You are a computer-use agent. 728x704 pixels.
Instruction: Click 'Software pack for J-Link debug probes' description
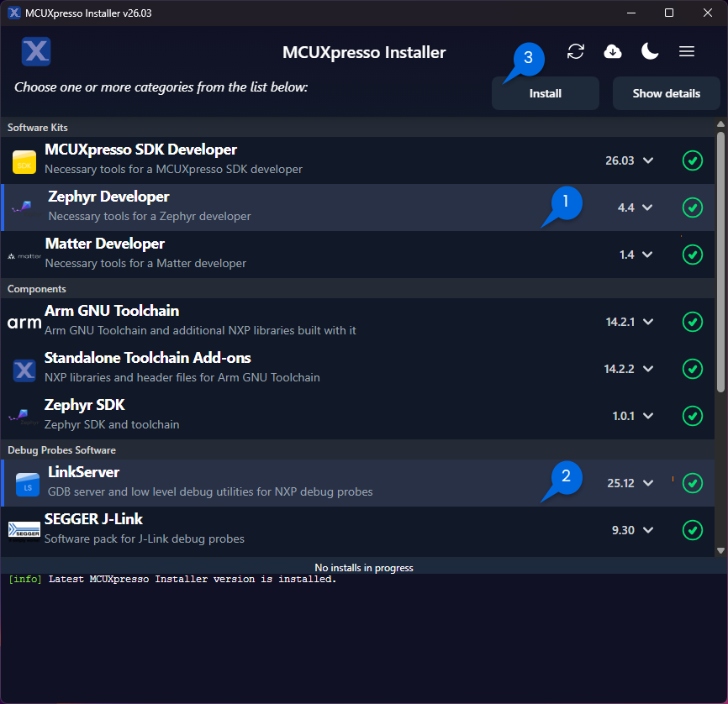145,539
